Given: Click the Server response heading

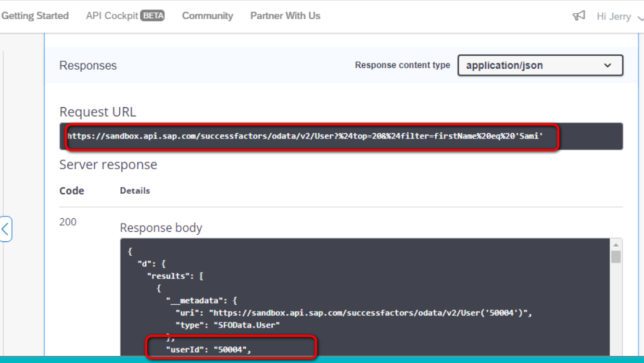Looking at the screenshot, I should pos(108,164).
